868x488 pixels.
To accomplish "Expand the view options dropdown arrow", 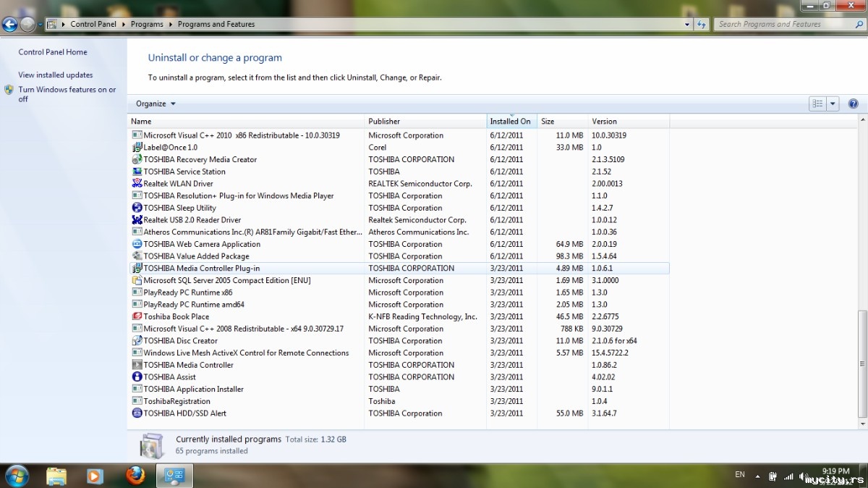I will click(x=833, y=104).
